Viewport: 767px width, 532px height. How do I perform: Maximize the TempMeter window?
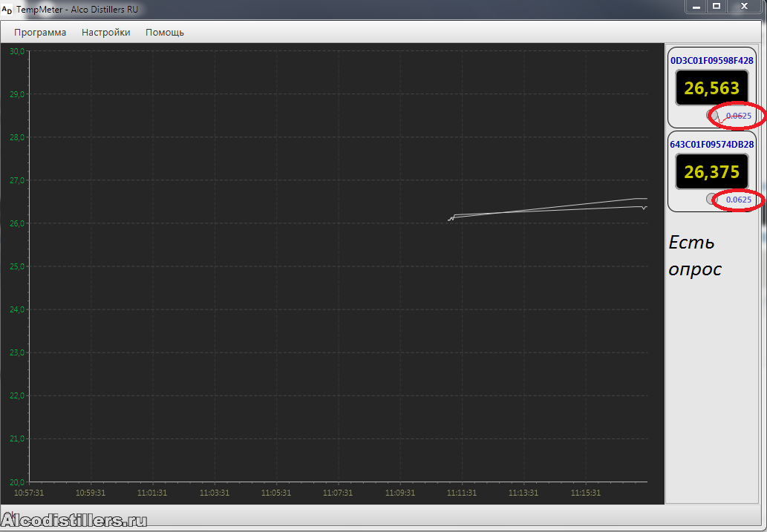(x=717, y=6)
